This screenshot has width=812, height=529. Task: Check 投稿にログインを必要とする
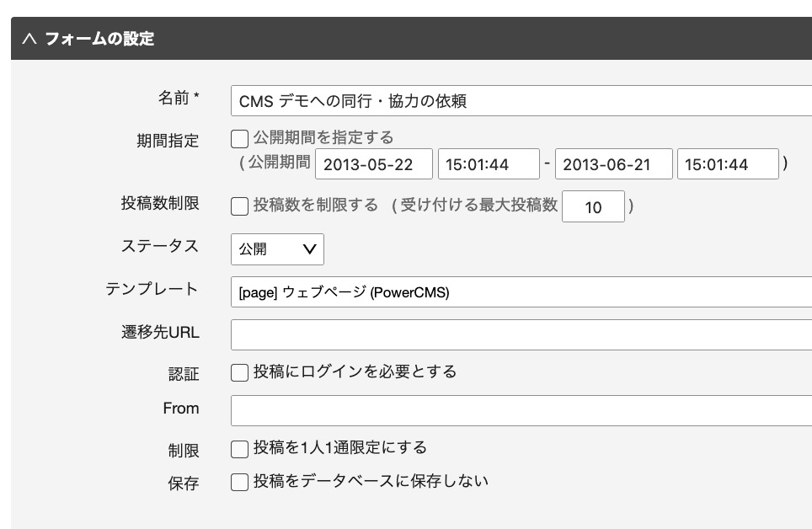pos(239,372)
